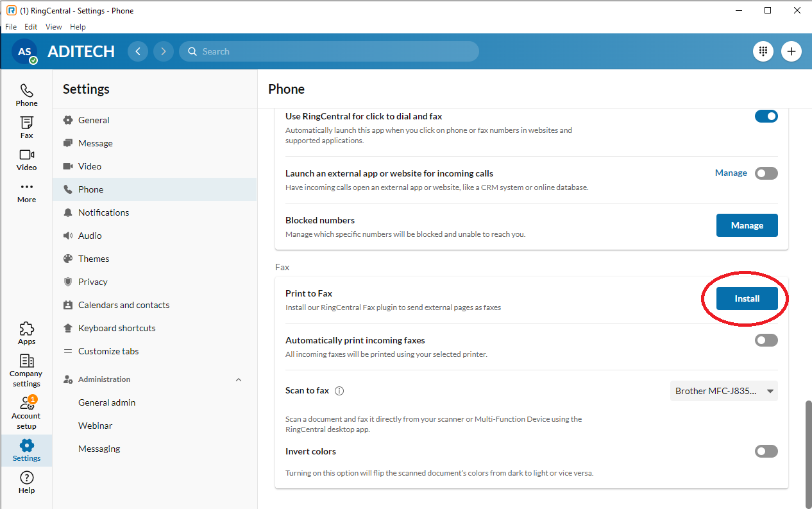The image size is (812, 509).
Task: Open the Edit menu
Action: click(31, 27)
